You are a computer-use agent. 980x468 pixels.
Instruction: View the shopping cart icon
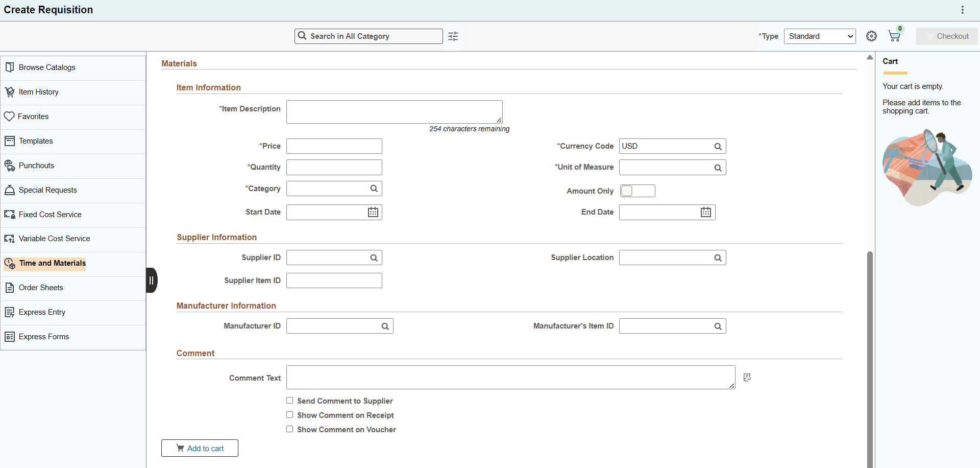tap(894, 36)
